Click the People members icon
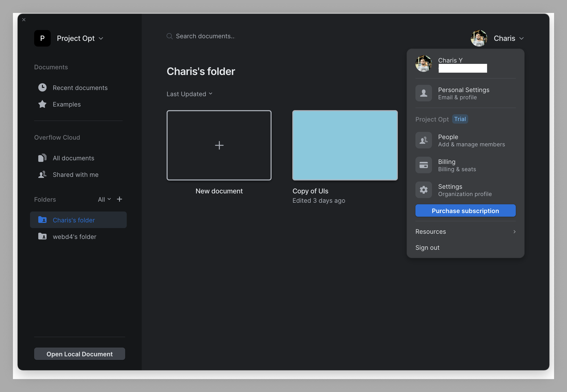567x392 pixels. click(x=423, y=140)
